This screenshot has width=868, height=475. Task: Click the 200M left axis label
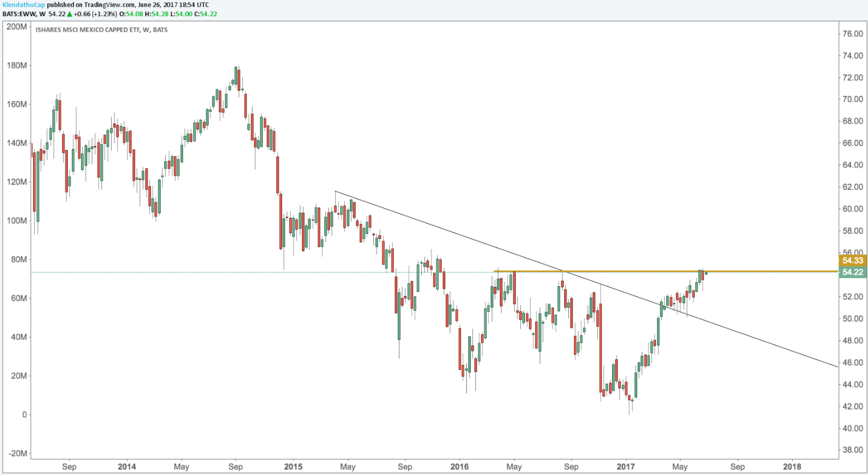(x=17, y=27)
